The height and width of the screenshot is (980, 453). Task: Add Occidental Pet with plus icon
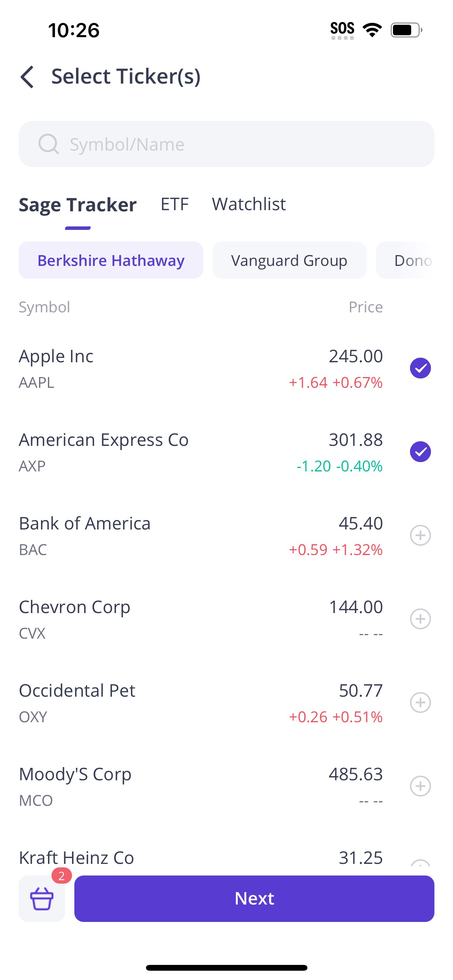pyautogui.click(x=420, y=702)
